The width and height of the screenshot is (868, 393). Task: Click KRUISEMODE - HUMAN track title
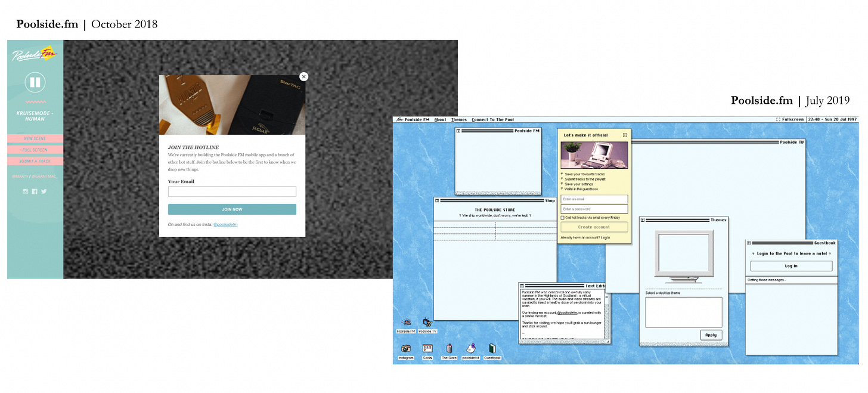[x=35, y=116]
